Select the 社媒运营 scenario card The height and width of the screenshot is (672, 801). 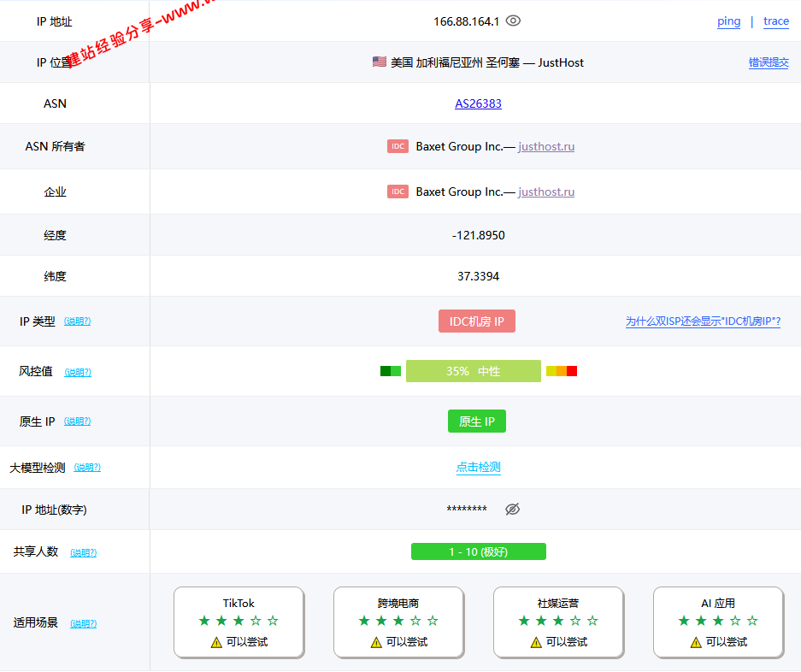pyautogui.click(x=558, y=622)
